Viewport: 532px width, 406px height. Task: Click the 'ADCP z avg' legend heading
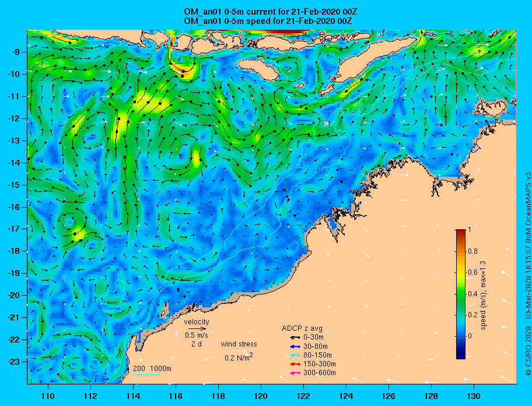tap(302, 328)
